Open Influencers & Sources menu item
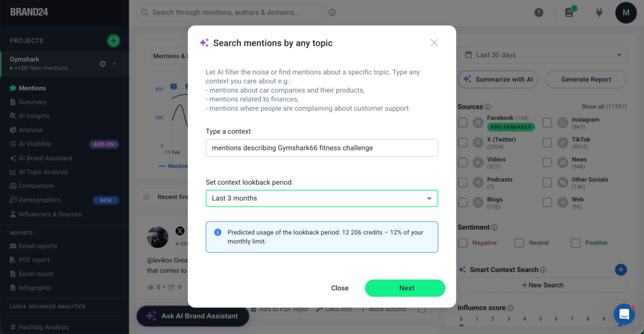Screen dimensions: 644x334 tap(50, 214)
